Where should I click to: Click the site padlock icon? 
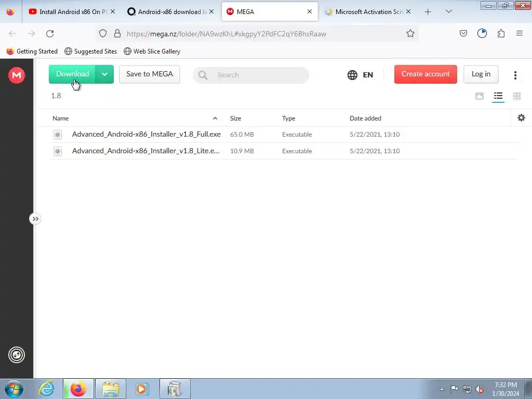coord(117,34)
